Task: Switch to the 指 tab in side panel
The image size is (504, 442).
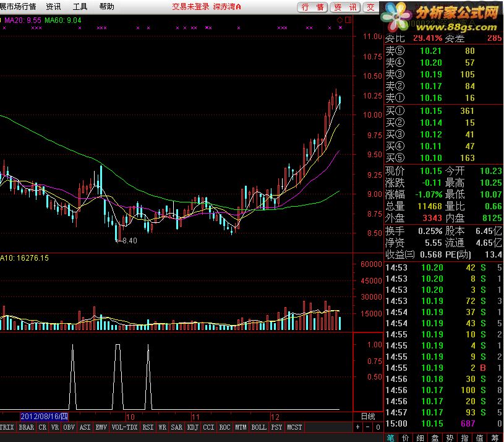Action: tap(465, 438)
